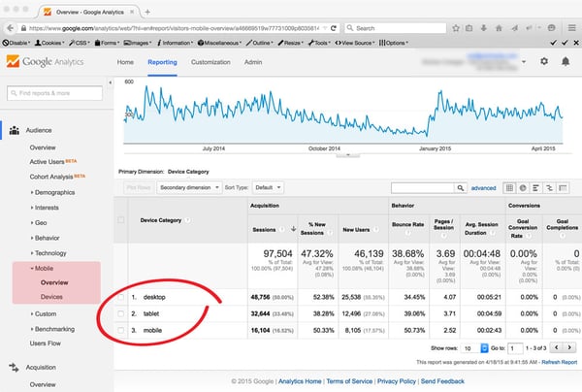Click the Find reports & more field
This screenshot has height=392, width=582.
click(x=54, y=93)
